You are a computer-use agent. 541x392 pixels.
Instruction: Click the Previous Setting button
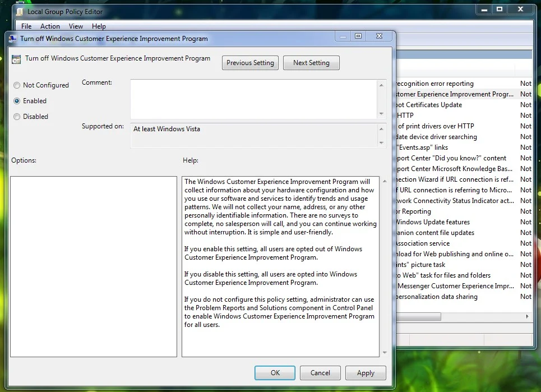coord(250,63)
